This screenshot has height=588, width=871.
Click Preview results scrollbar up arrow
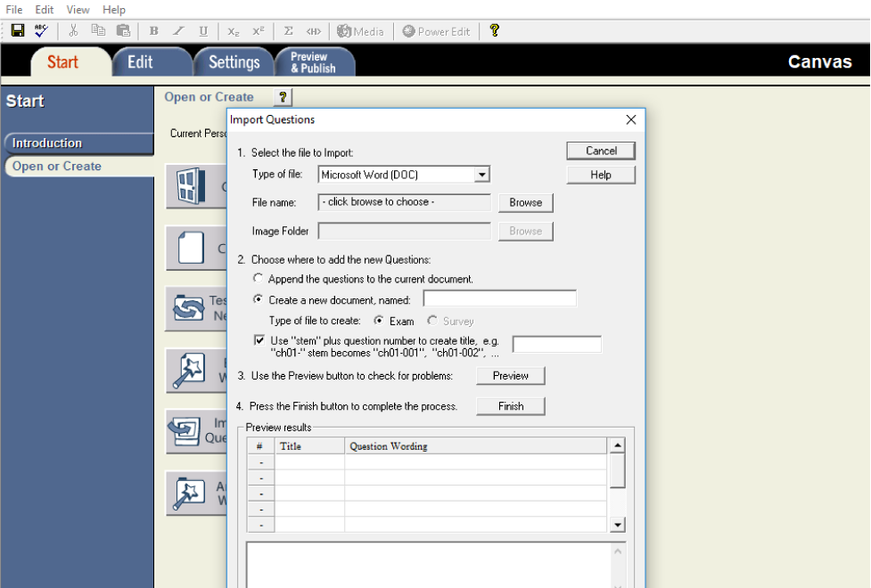click(x=617, y=445)
